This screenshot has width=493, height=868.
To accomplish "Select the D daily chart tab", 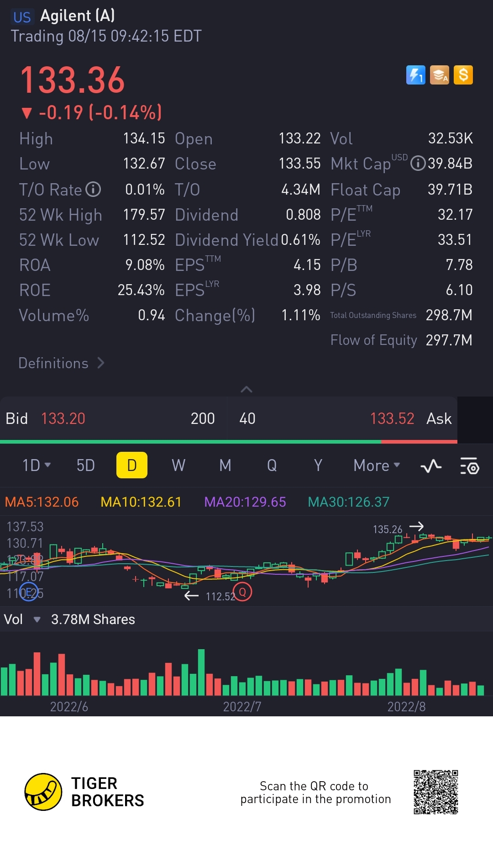I will 132,465.
